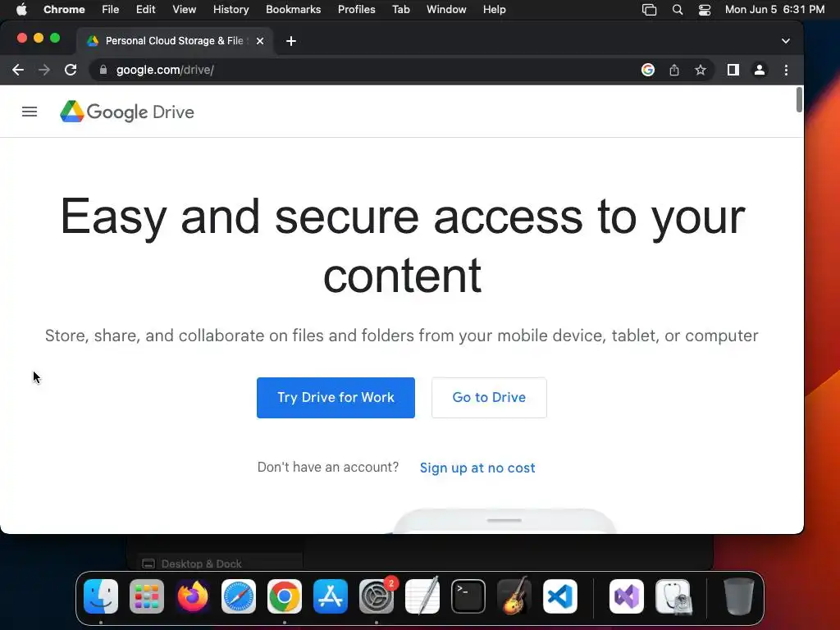Open App Store from the Dock
The image size is (840, 630).
tap(331, 596)
